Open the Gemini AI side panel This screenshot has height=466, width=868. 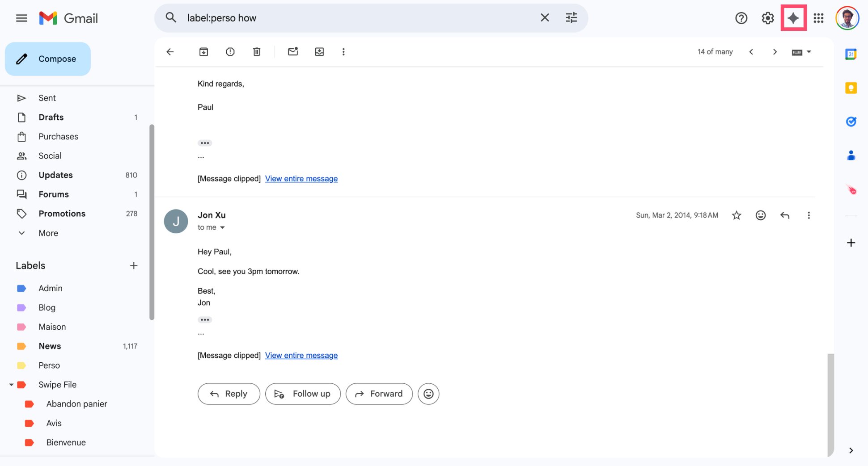point(794,18)
